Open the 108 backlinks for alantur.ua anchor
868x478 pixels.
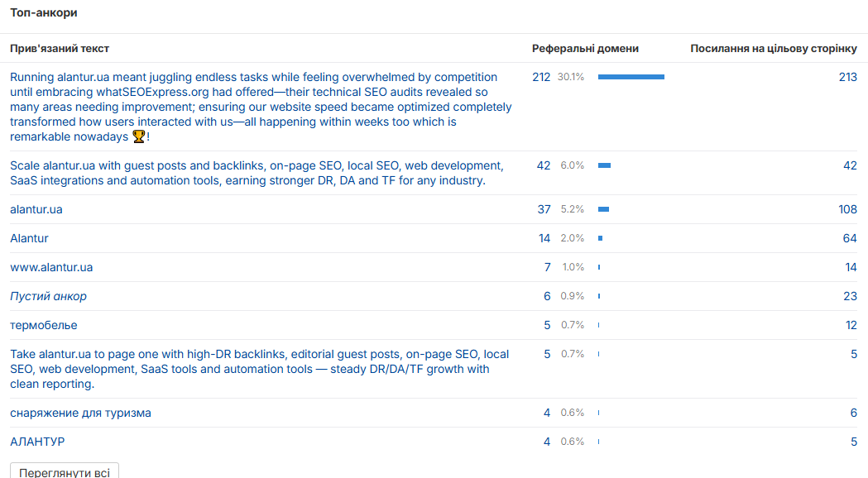(x=847, y=210)
